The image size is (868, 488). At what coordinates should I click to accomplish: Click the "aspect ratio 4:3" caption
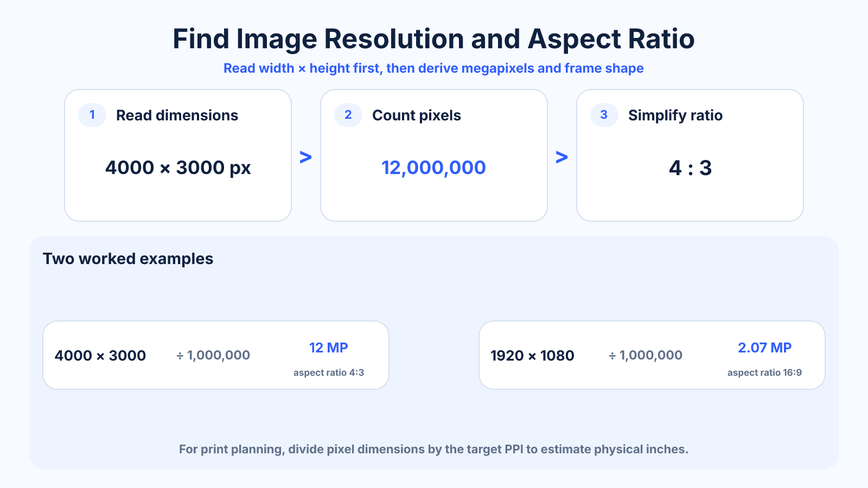329,373
